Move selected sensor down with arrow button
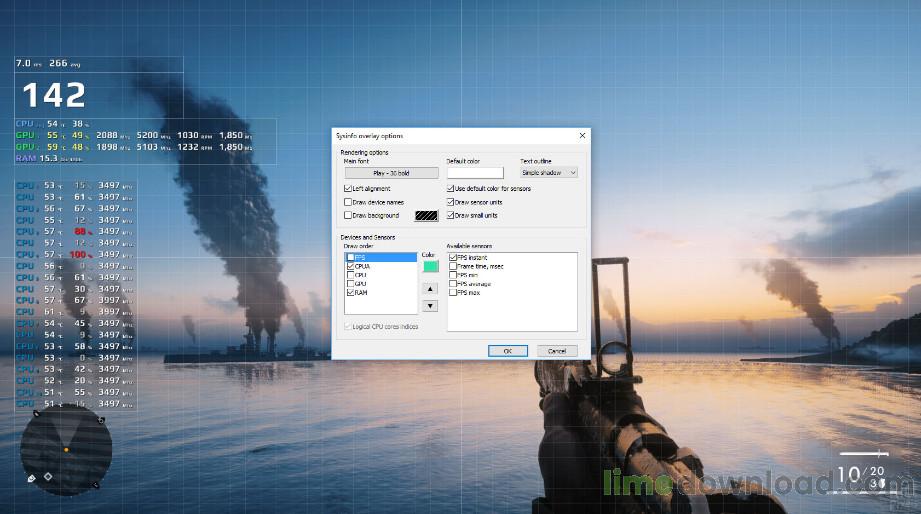The image size is (921, 514). 430,305
